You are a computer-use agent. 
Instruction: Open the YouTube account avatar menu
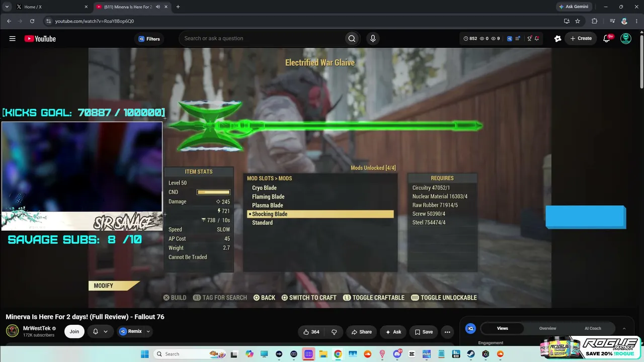pyautogui.click(x=626, y=38)
